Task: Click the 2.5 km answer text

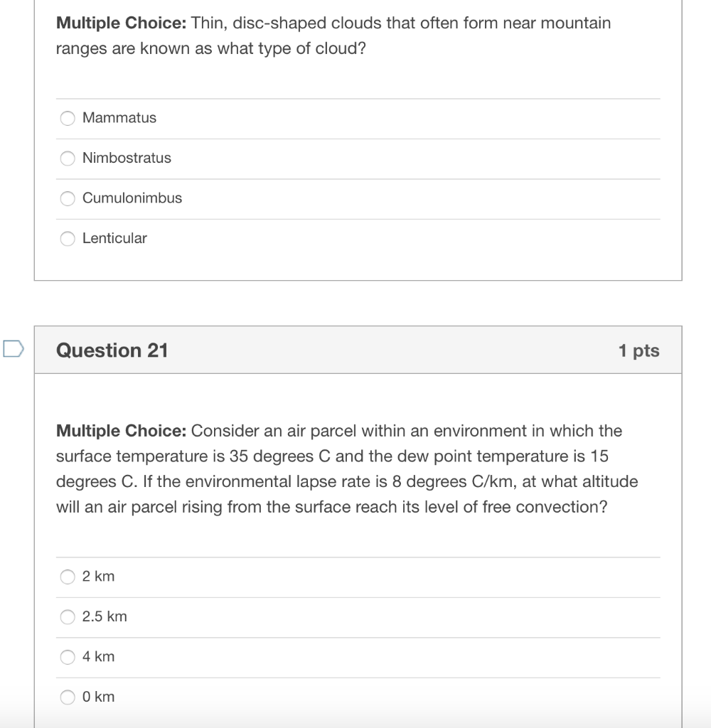Action: click(x=104, y=617)
